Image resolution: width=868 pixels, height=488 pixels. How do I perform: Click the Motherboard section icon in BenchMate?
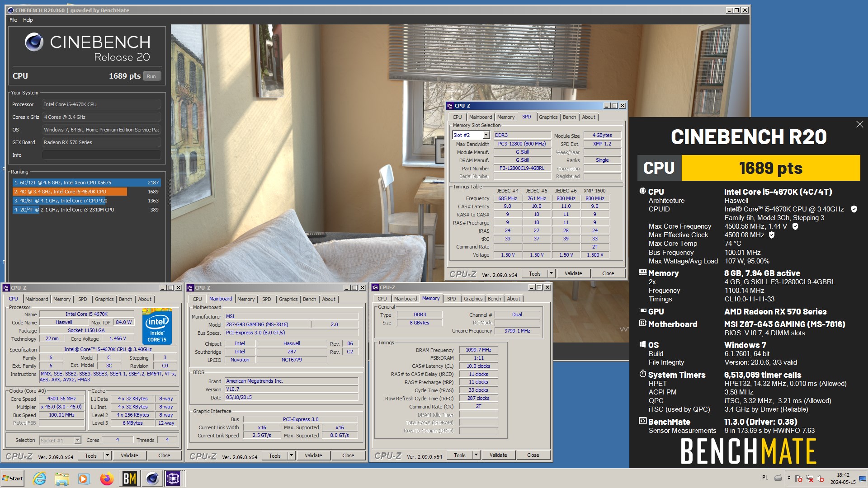642,324
